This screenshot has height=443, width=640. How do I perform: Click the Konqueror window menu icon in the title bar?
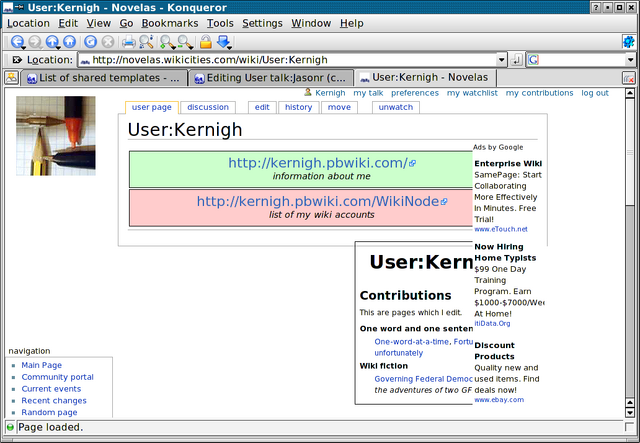pyautogui.click(x=8, y=7)
